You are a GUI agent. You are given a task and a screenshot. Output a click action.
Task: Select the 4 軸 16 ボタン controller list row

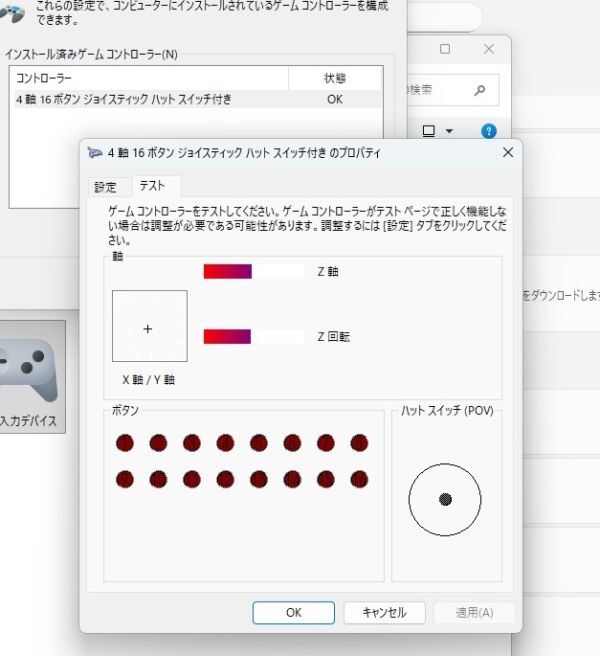(x=198, y=99)
